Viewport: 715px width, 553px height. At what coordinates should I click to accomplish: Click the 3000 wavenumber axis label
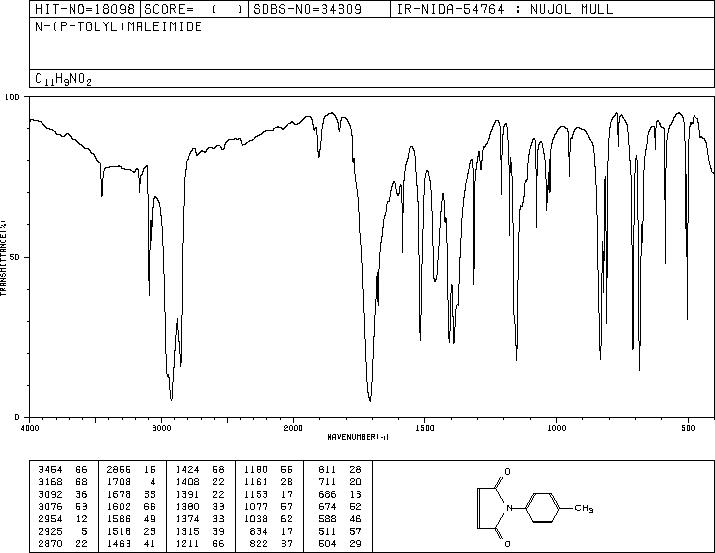[x=161, y=428]
